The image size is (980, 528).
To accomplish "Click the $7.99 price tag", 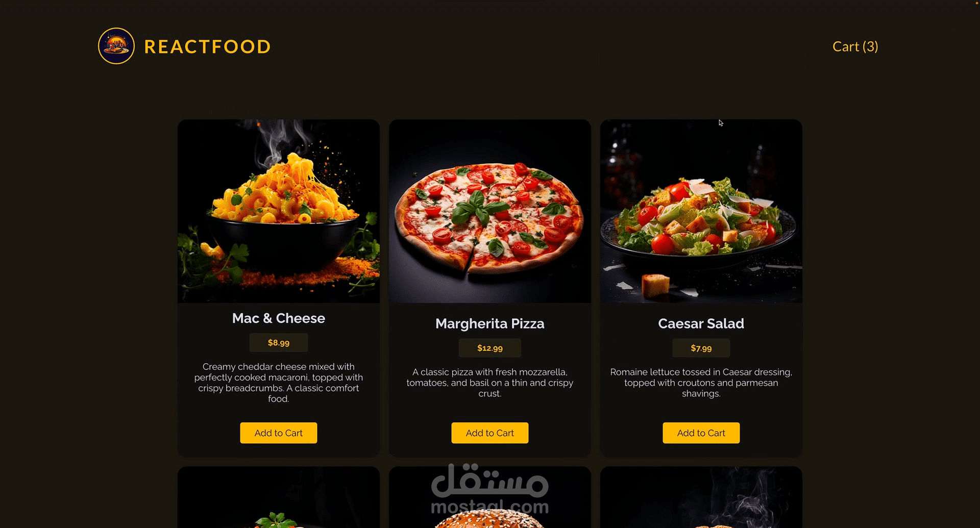I will click(701, 348).
